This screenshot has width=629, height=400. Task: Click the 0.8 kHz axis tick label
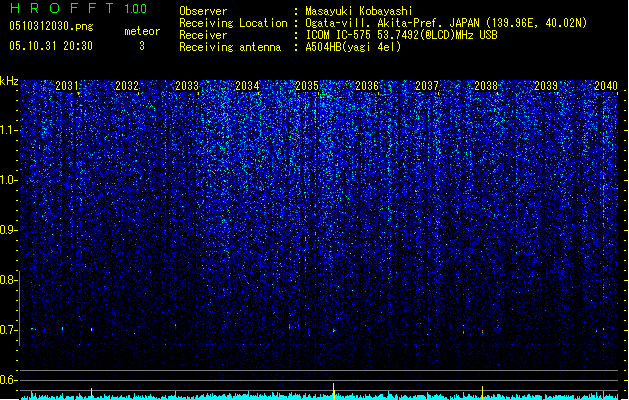pyautogui.click(x=8, y=280)
